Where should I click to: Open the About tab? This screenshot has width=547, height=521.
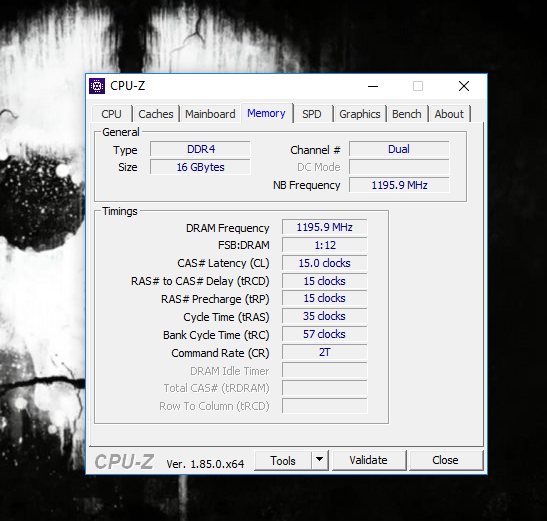pyautogui.click(x=449, y=114)
